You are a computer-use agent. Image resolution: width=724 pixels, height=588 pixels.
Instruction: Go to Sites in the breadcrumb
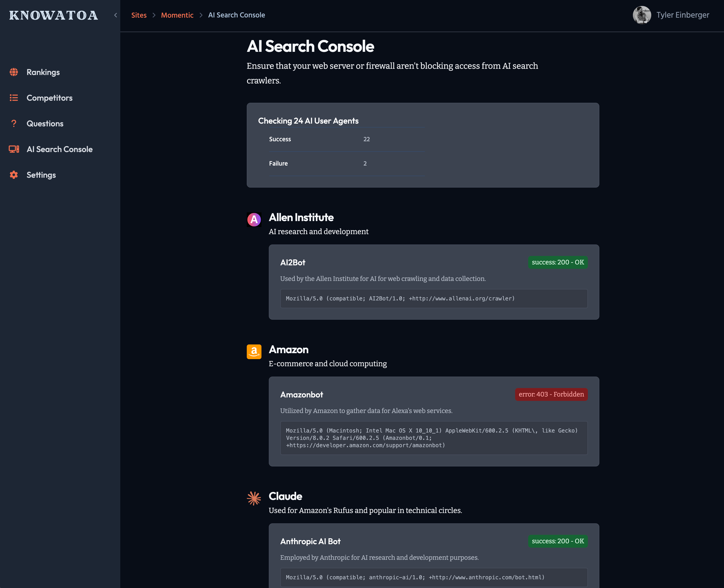139,15
